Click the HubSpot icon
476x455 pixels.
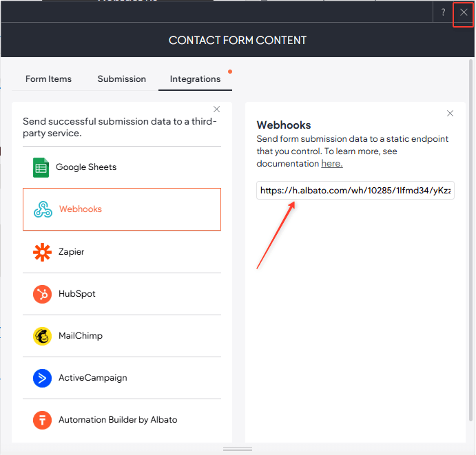point(42,294)
